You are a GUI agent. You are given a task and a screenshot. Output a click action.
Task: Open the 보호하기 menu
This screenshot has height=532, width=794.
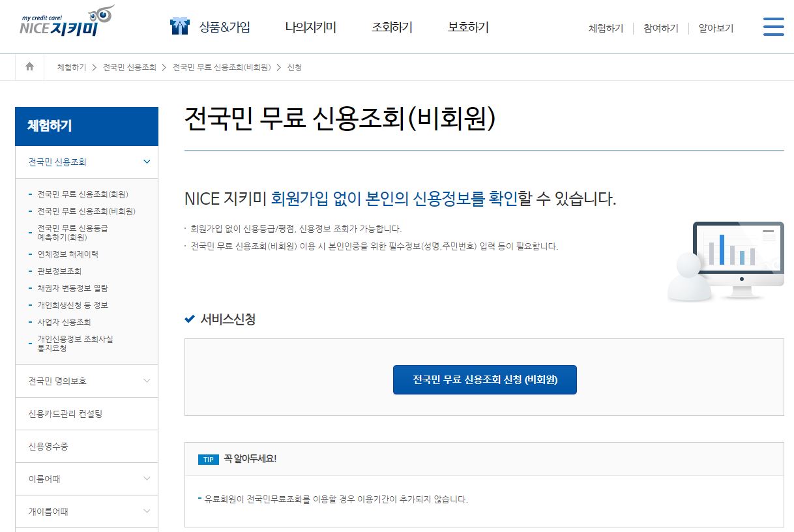pos(468,27)
